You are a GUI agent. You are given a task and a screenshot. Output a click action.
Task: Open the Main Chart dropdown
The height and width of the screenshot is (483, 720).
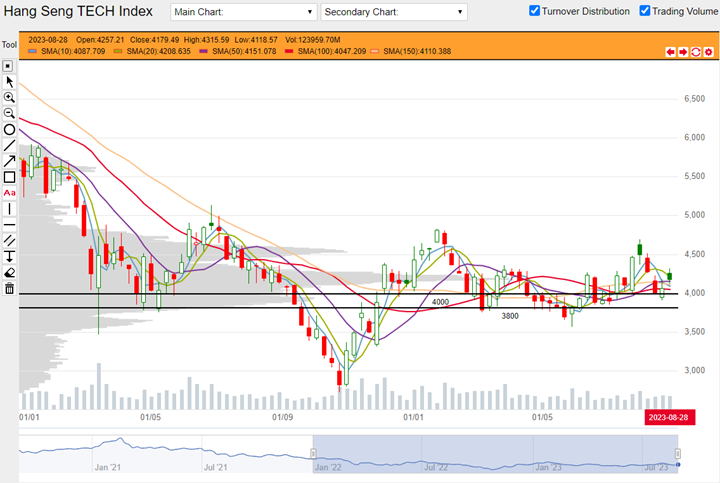pyautogui.click(x=243, y=12)
